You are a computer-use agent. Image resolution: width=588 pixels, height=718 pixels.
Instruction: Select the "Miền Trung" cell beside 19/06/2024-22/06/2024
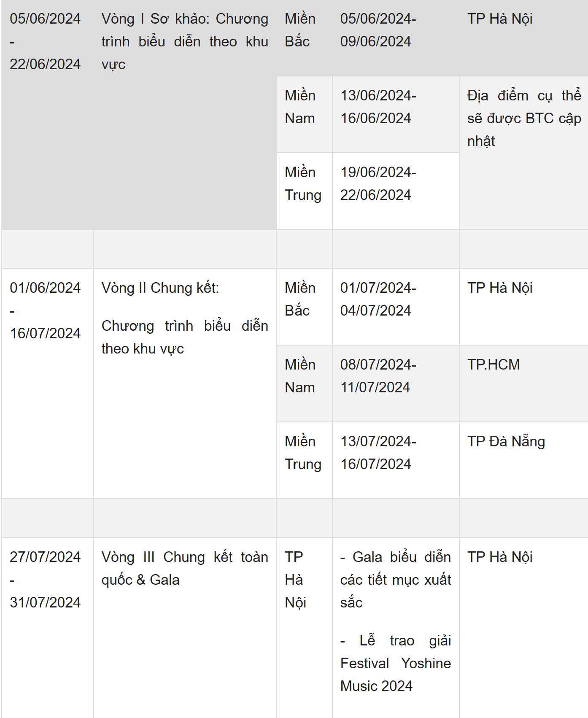pyautogui.click(x=303, y=184)
